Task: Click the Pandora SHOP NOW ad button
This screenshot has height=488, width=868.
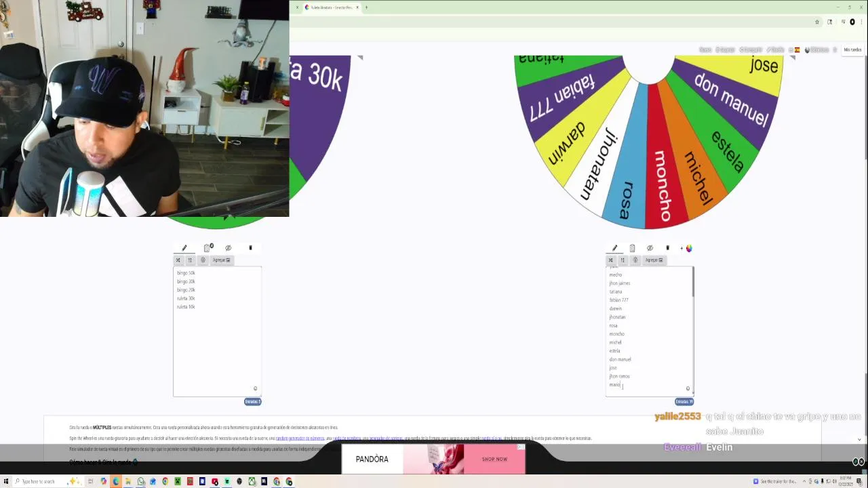Action: [x=494, y=459]
